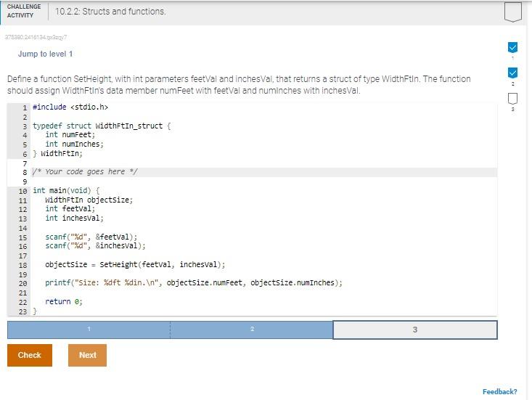This screenshot has width=532, height=400.
Task: Select the level 3 unchecked indicator
Action: coord(512,99)
